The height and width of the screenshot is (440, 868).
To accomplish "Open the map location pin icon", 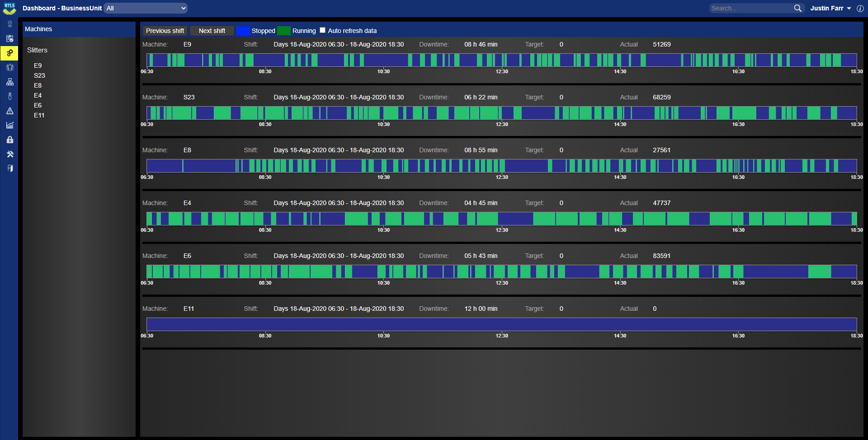I will (9, 24).
